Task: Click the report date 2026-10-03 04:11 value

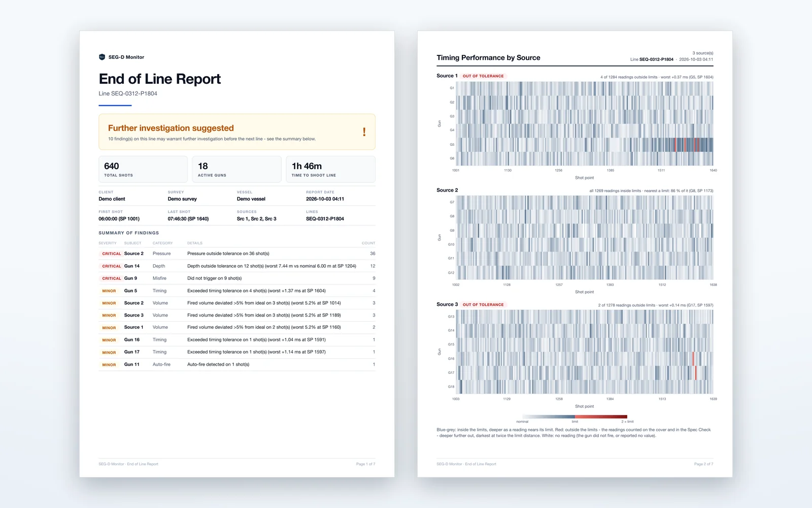Action: pos(325,199)
